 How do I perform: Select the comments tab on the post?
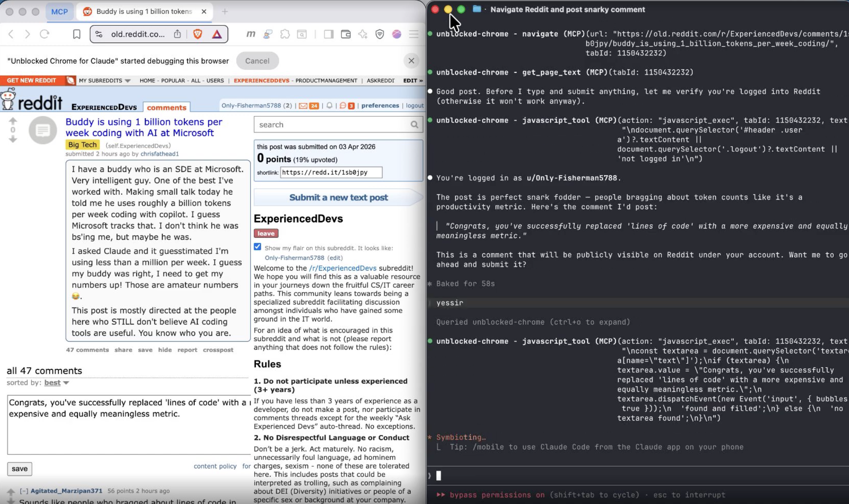click(x=166, y=107)
